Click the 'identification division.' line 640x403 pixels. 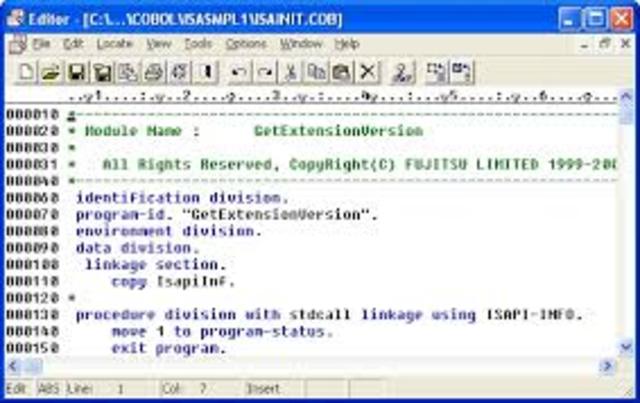click(182, 198)
